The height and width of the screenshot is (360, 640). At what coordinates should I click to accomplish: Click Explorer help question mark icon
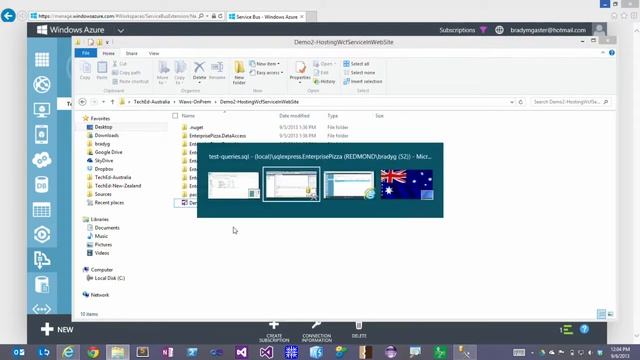[x=611, y=53]
